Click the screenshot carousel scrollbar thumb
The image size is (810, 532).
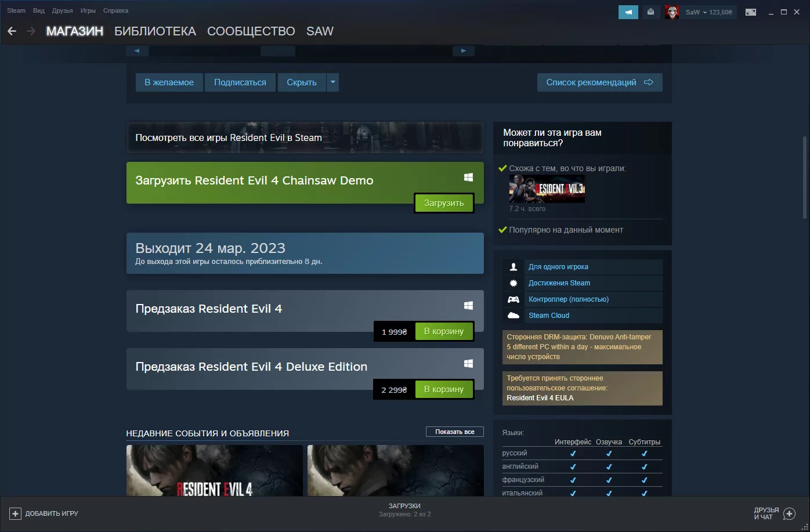(278, 51)
